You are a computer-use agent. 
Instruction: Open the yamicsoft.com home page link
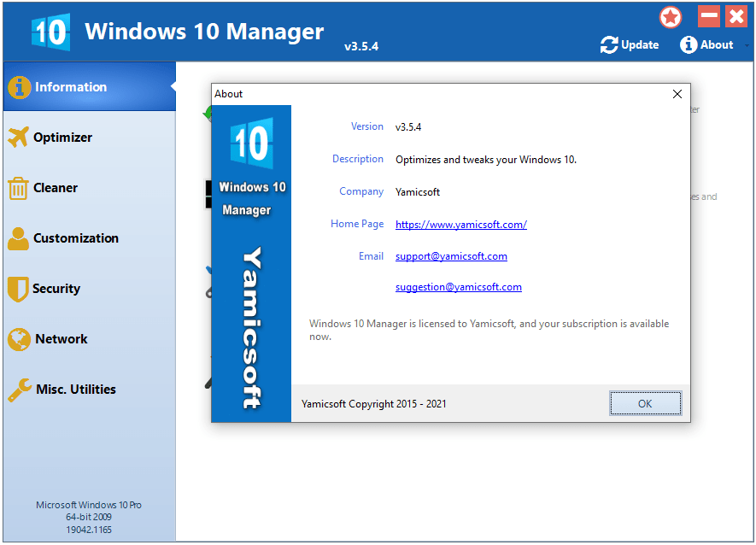click(x=461, y=225)
